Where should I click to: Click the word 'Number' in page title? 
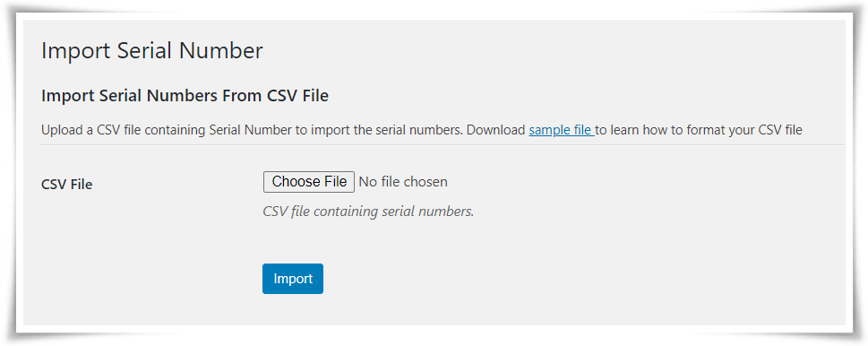tap(219, 51)
